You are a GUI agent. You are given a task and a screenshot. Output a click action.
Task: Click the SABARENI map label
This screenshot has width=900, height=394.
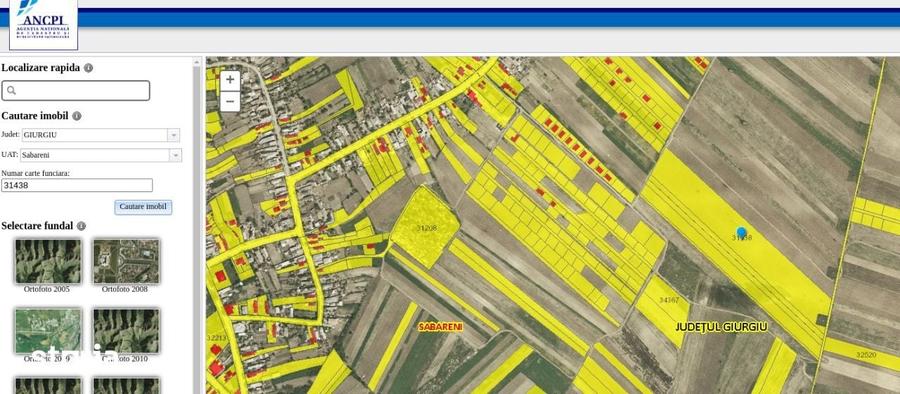click(440, 327)
